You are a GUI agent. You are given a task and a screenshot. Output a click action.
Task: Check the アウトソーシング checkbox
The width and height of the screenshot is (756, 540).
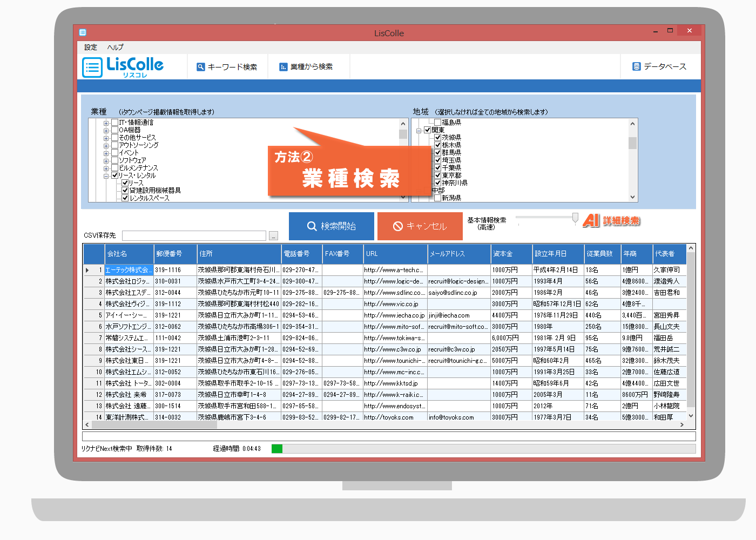(114, 145)
